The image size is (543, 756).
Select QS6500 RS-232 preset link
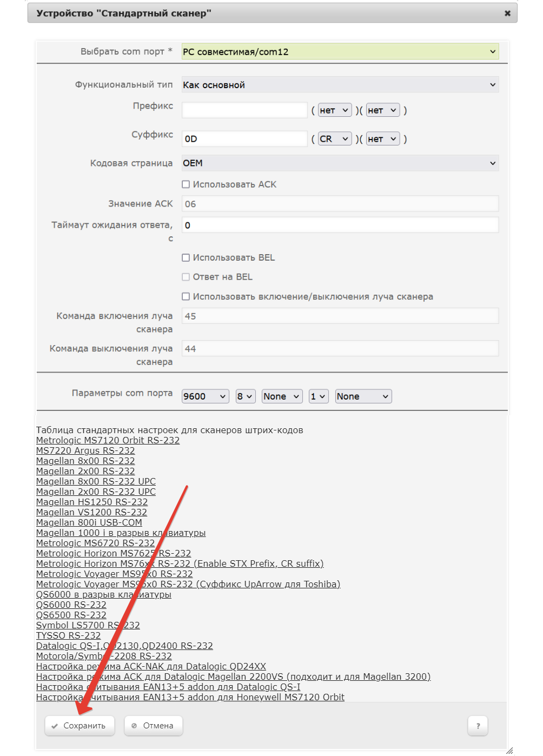point(71,615)
